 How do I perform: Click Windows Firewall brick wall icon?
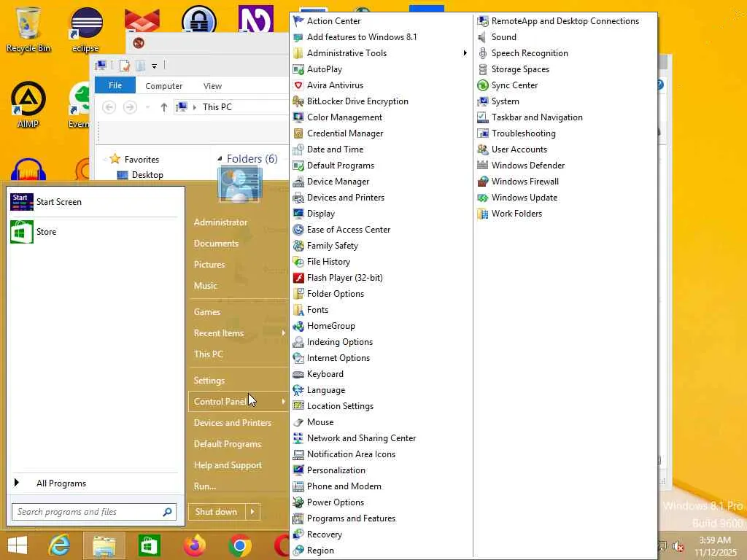[483, 182]
